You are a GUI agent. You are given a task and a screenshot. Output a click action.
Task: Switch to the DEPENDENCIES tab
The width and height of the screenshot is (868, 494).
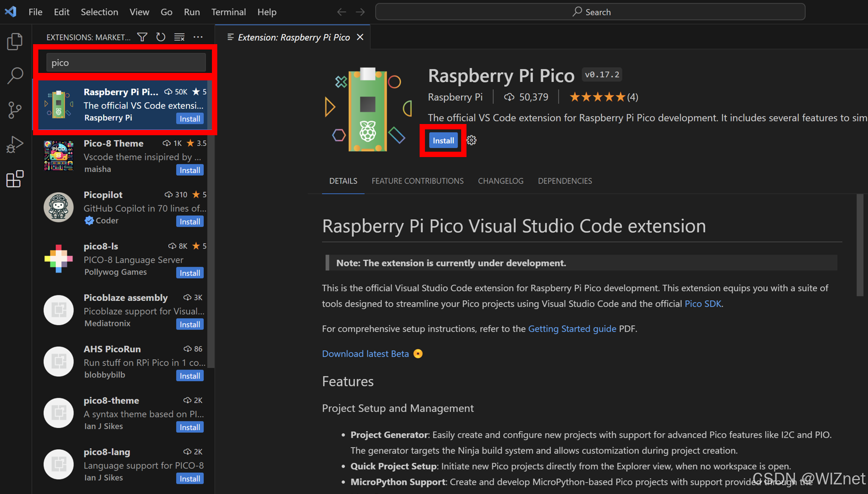point(565,181)
